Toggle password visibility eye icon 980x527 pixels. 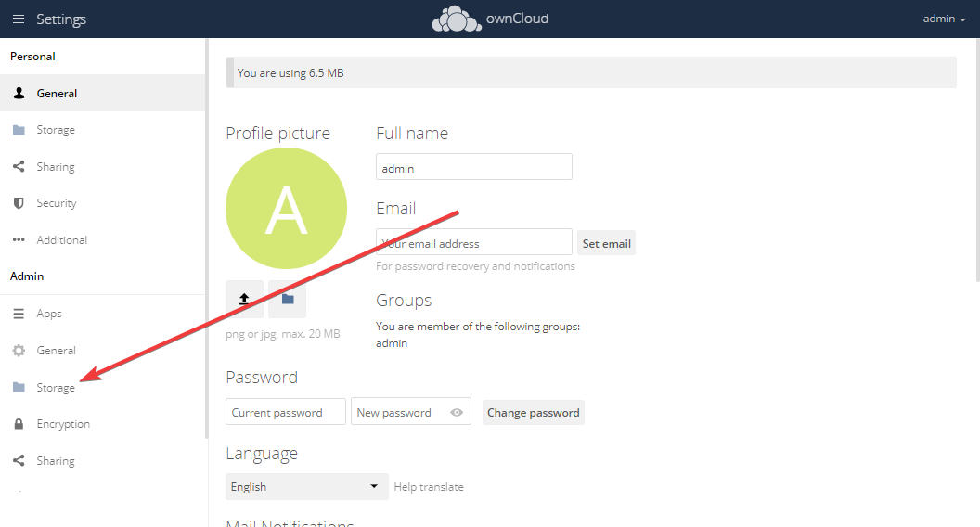coord(457,413)
